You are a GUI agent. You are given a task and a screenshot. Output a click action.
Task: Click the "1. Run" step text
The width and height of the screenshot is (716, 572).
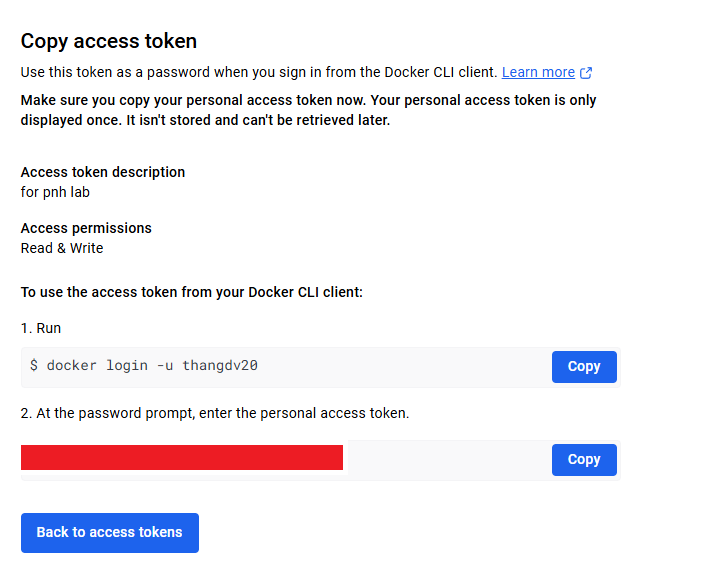pyautogui.click(x=41, y=328)
